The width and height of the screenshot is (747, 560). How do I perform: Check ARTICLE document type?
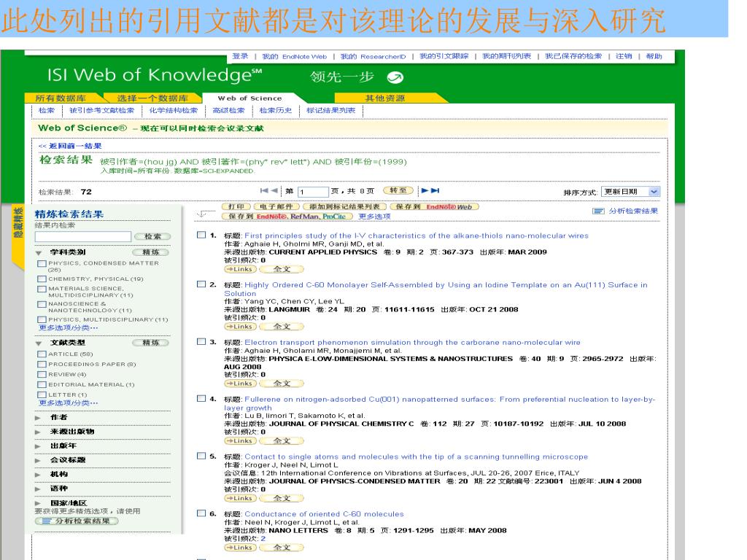point(42,354)
